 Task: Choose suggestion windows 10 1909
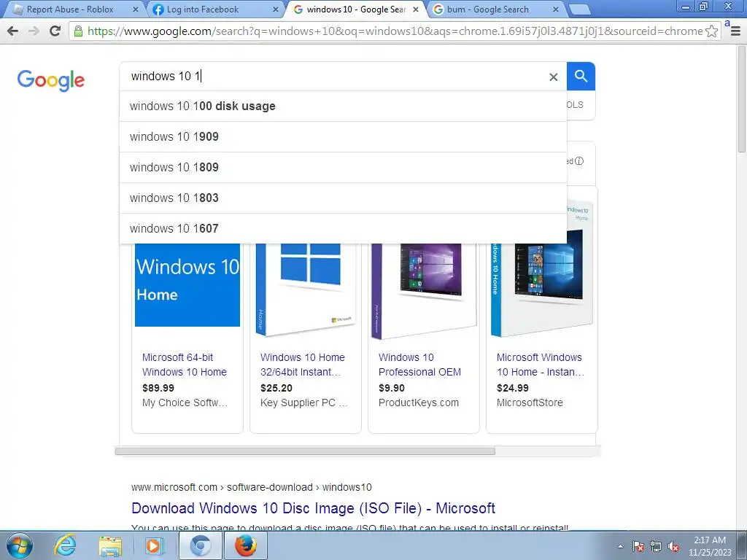pyautogui.click(x=343, y=136)
